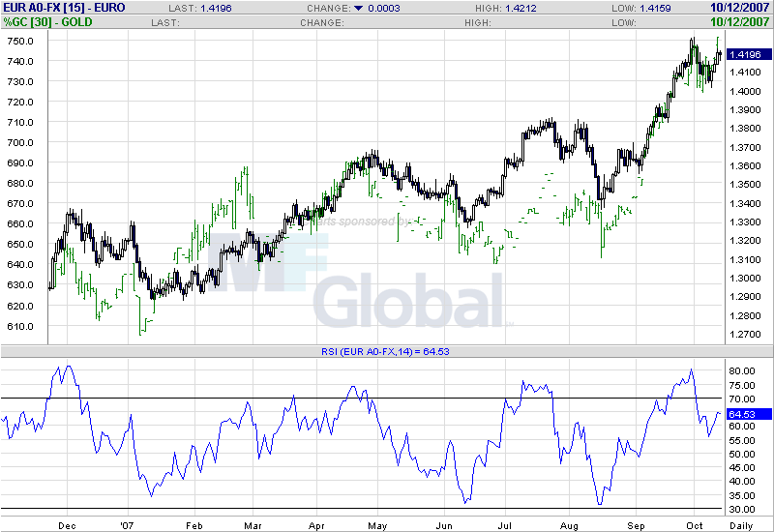
Task: Click the Daily interval label
Action: (741, 525)
